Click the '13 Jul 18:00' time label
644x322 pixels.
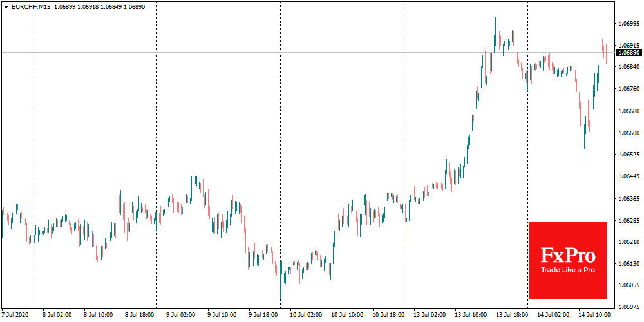[x=511, y=316]
